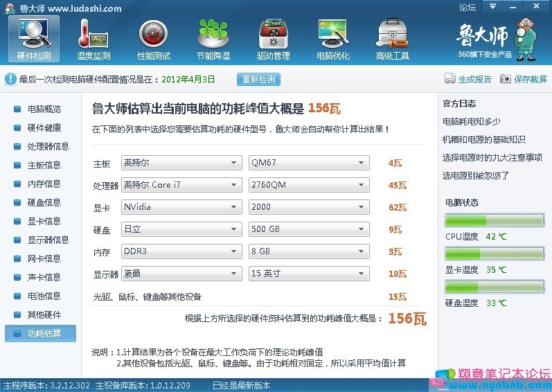Click the 硬盘温度 progress bar
This screenshot has width=552, height=392.
click(x=495, y=287)
